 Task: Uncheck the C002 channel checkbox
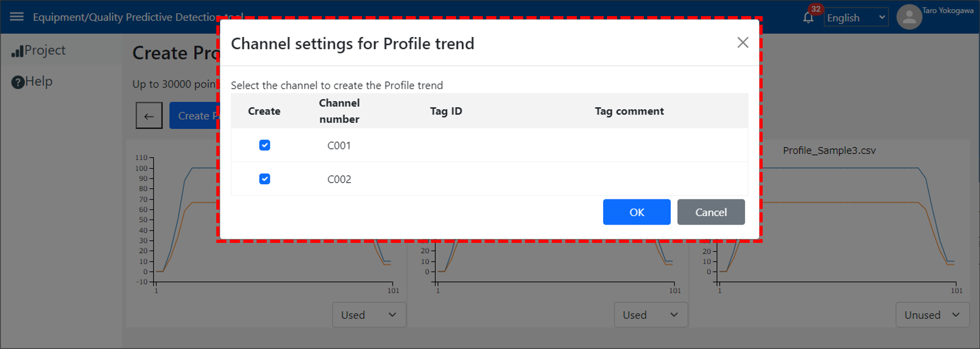(265, 179)
